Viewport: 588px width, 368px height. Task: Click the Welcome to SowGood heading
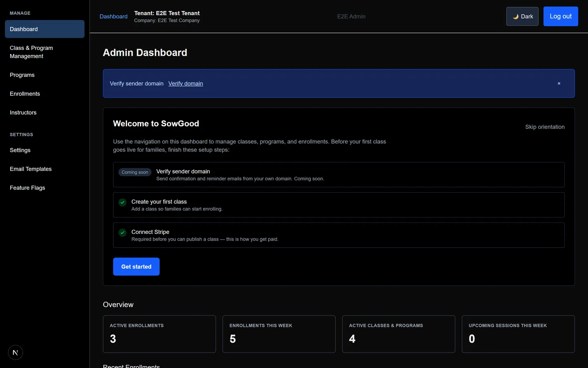(156, 123)
